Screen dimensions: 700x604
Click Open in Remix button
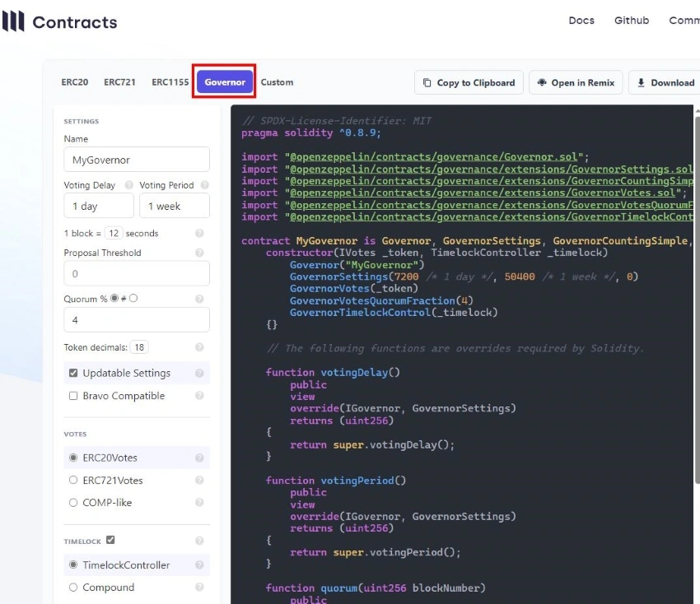[x=576, y=82]
